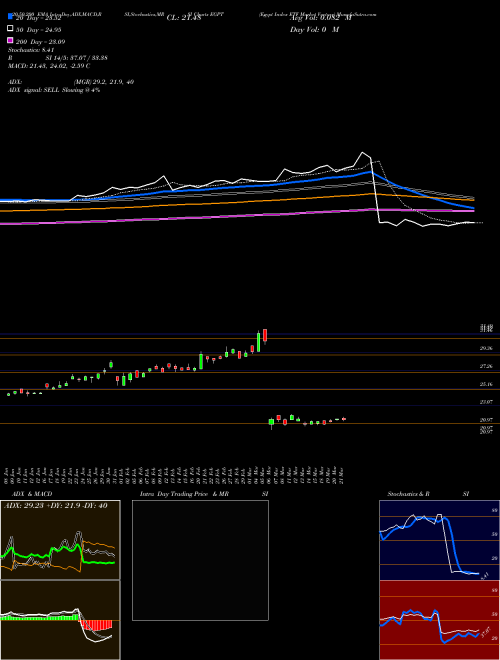Click the empty Intra Day chart box
Viewport: 500px width, 660px height.
(x=200, y=560)
